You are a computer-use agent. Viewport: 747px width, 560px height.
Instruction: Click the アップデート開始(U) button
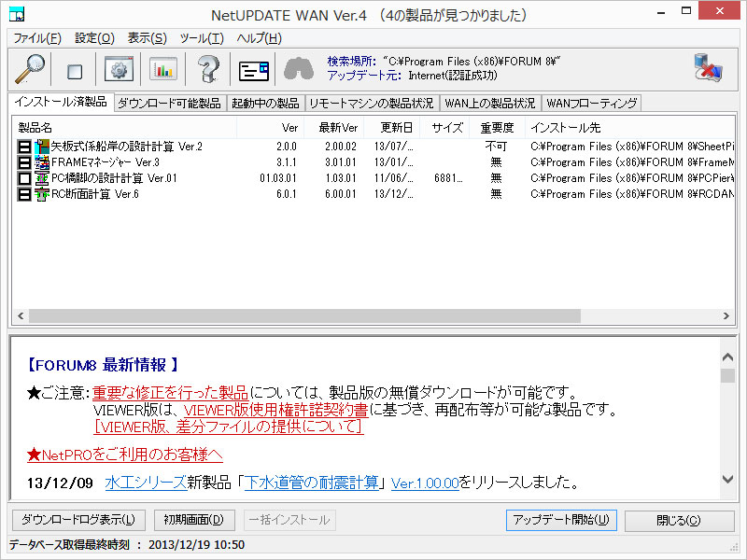point(560,520)
